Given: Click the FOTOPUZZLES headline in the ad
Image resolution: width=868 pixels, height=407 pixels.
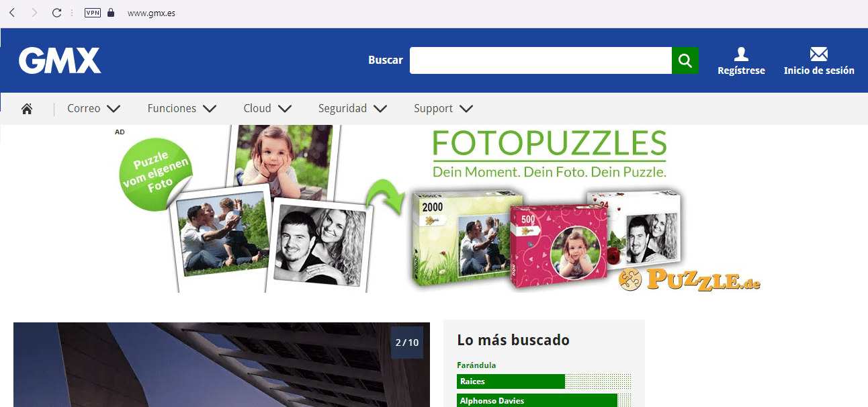Looking at the screenshot, I should (x=550, y=143).
